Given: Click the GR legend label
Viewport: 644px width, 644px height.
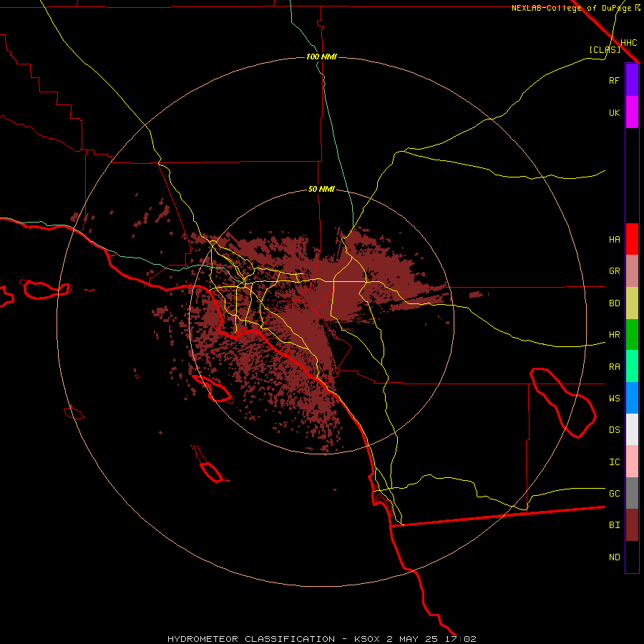Looking at the screenshot, I should (615, 271).
